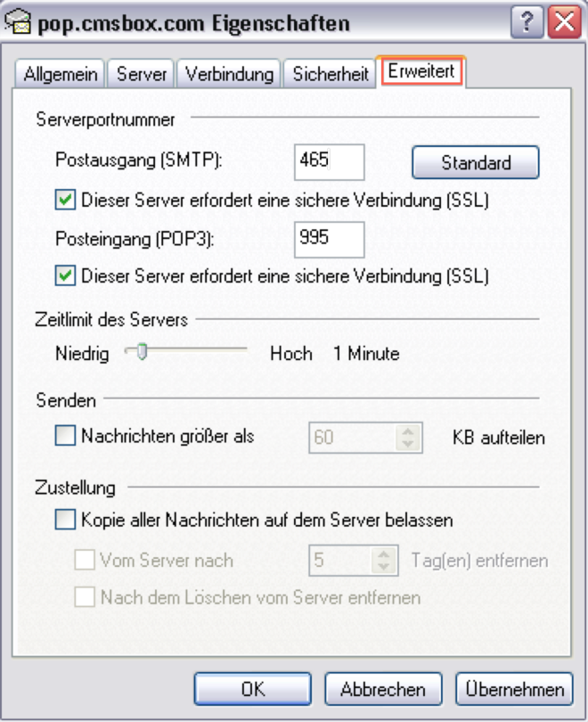Click the Erweitert tab

[x=422, y=73]
